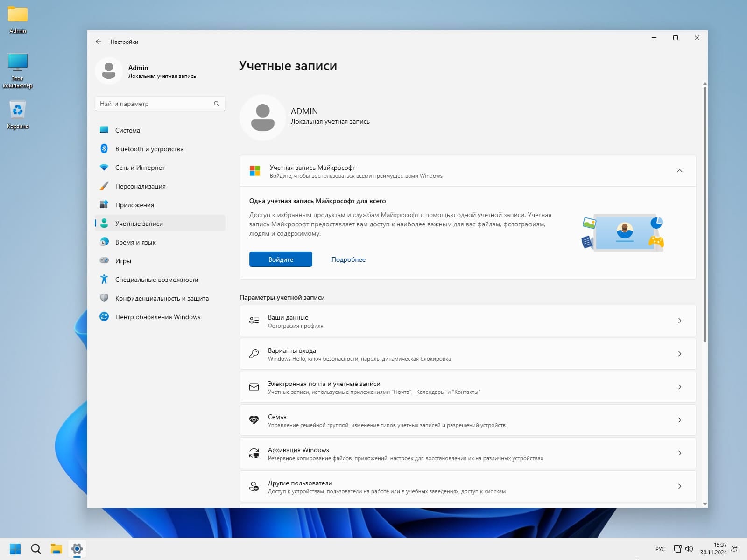The width and height of the screenshot is (747, 560).
Task: Click the Игры gamepad icon
Action: tap(104, 261)
